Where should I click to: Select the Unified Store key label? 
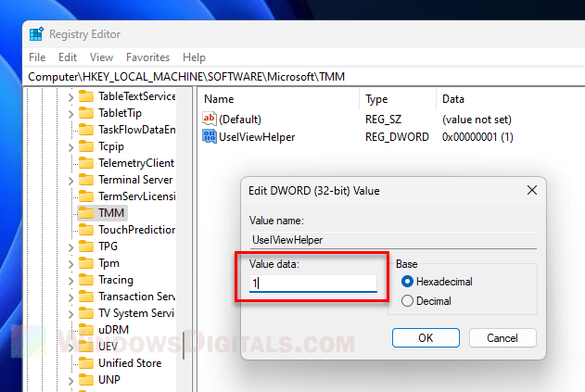coord(130,363)
